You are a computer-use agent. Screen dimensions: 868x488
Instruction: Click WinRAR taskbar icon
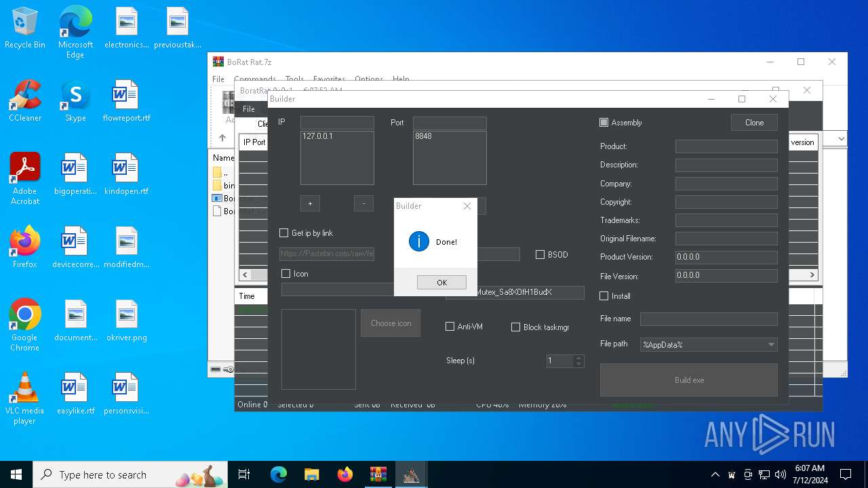(x=378, y=474)
